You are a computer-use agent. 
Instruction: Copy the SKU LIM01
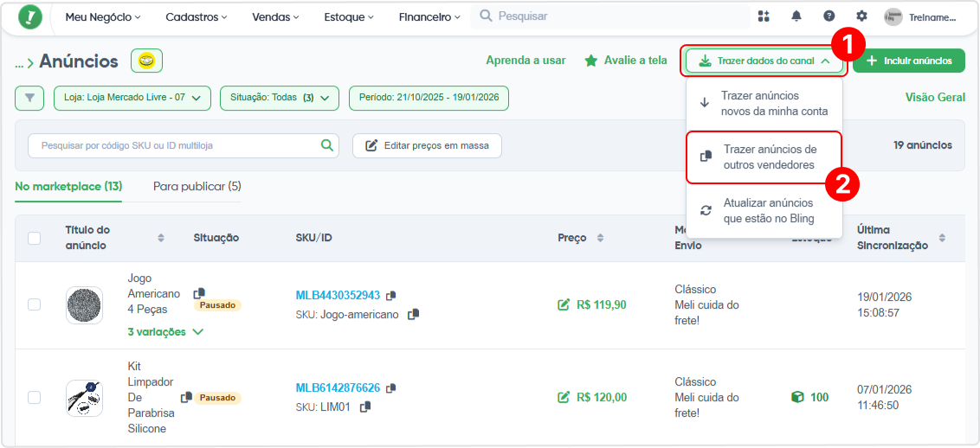point(365,406)
